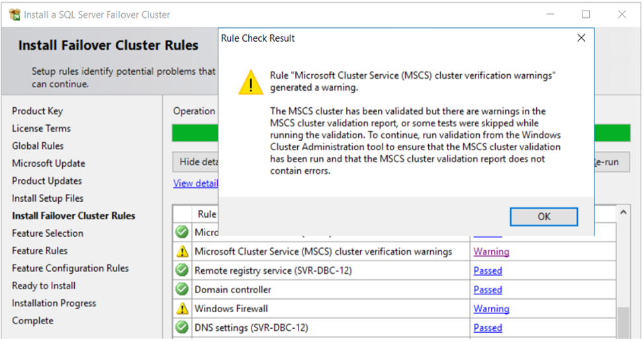Viewport: 644px width, 342px height.
Task: Open Passed link for Remote registry service
Action: pos(488,270)
